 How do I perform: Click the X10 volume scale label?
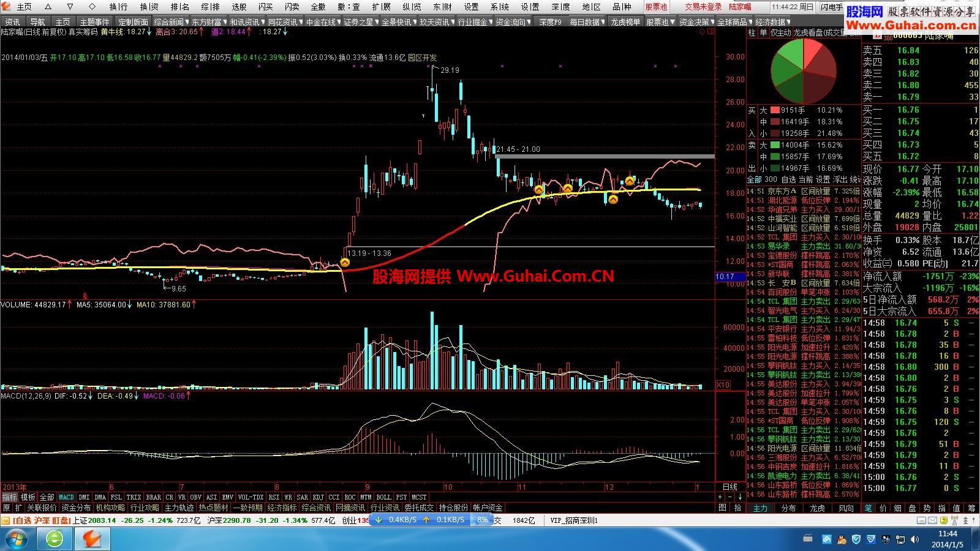[723, 385]
